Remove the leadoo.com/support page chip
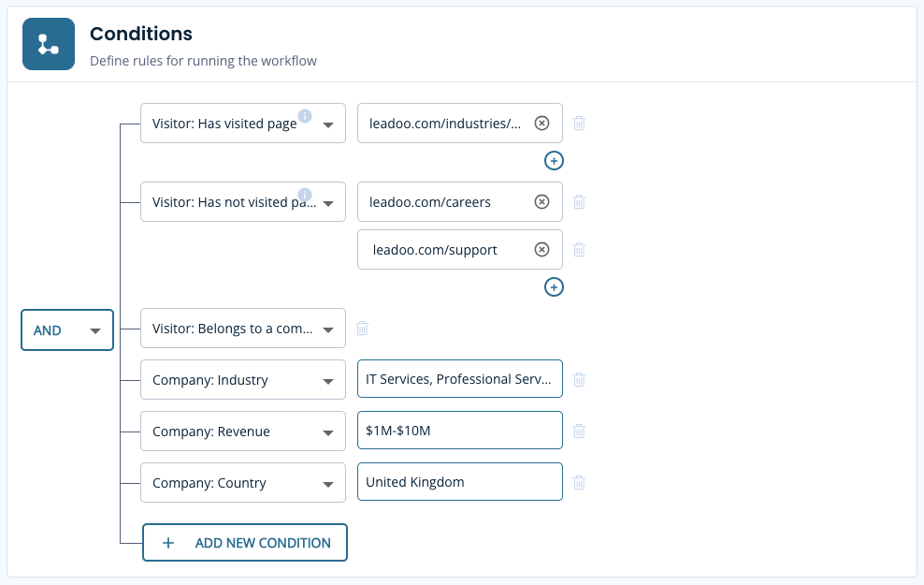Screen dimensions: 924x585 coord(541,249)
